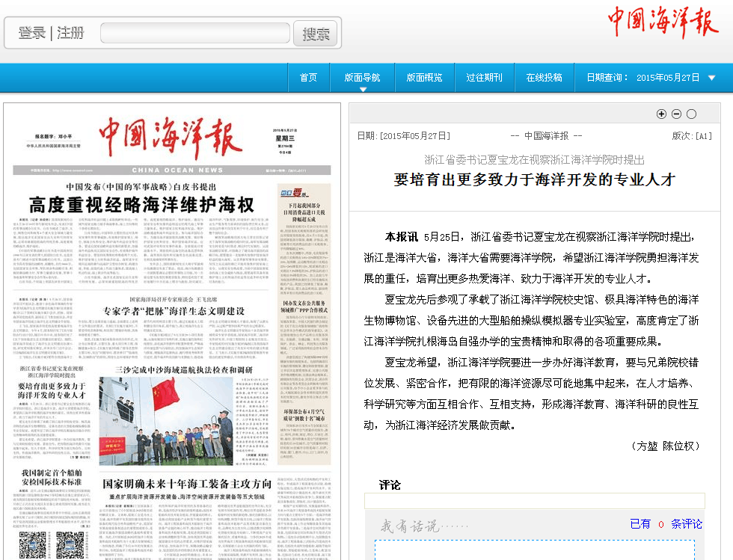The image size is (733, 560).
Task: Open 在线投稿 menu item
Action: [x=545, y=78]
